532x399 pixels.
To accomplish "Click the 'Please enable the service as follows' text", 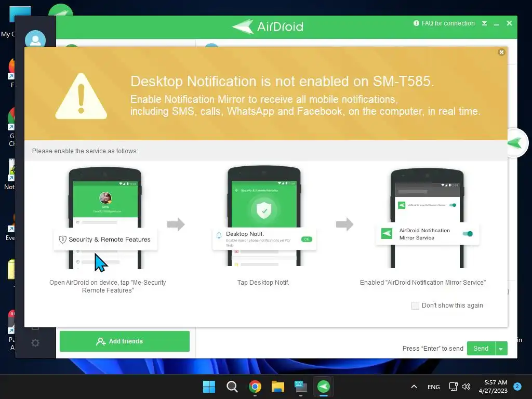I will click(85, 151).
